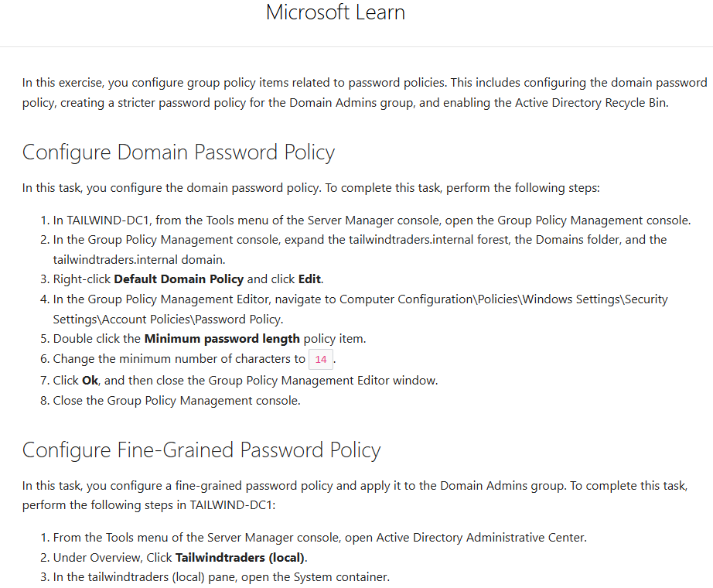The height and width of the screenshot is (588, 713).
Task: Click the line 'perform the following steps in TAILWIND-DC1:'
Action: 148,505
